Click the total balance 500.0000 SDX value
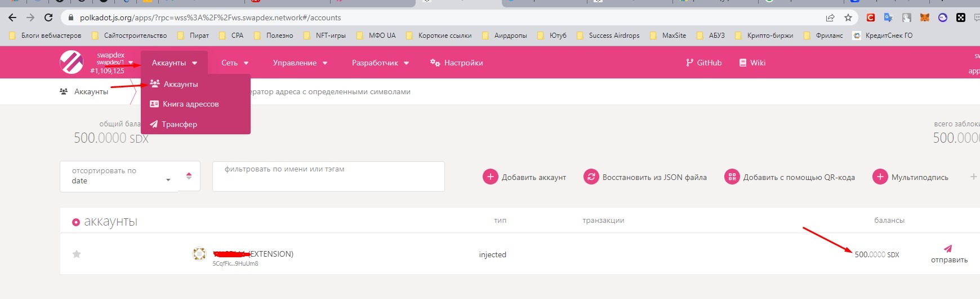This screenshot has width=980, height=299. (x=111, y=138)
